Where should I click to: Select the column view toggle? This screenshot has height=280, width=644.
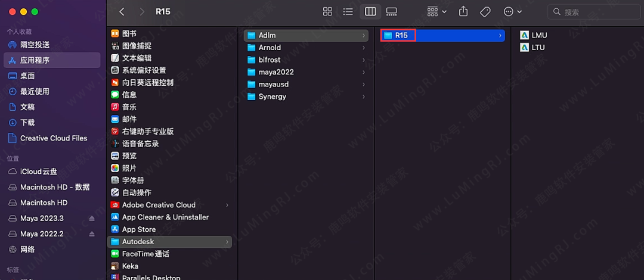370,12
